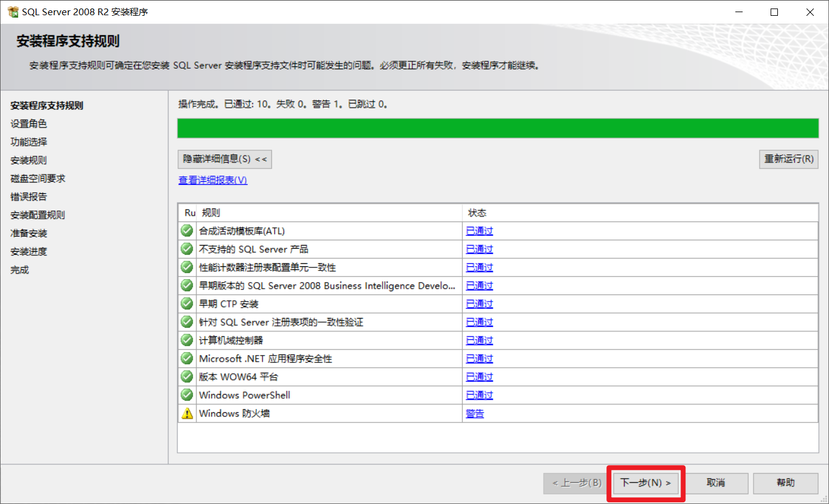The image size is (829, 504).
Task: Click the 取消 button
Action: click(x=716, y=483)
